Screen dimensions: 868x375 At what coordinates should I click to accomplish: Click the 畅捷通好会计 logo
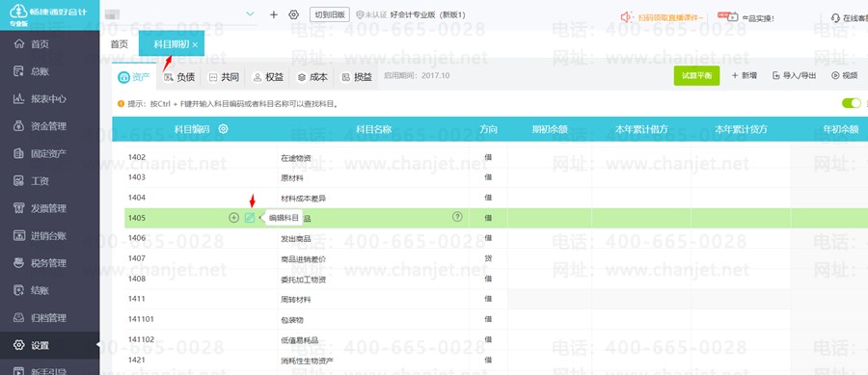pyautogui.click(x=49, y=14)
